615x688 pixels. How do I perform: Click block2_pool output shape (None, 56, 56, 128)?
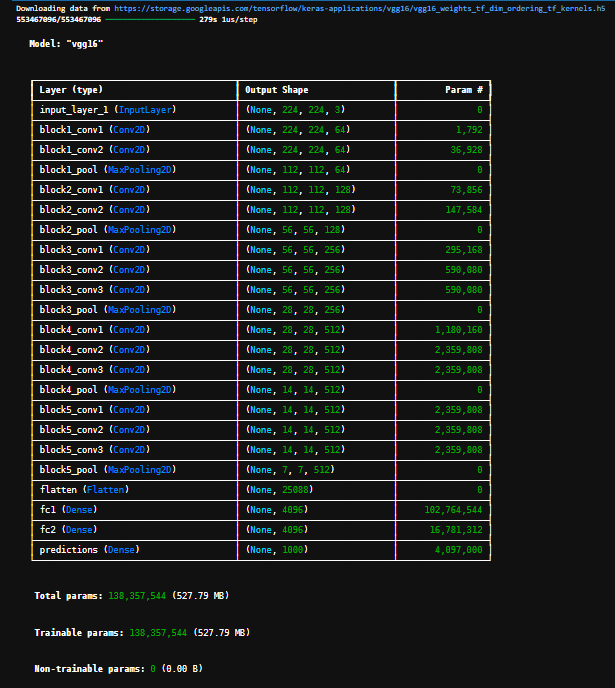296,230
